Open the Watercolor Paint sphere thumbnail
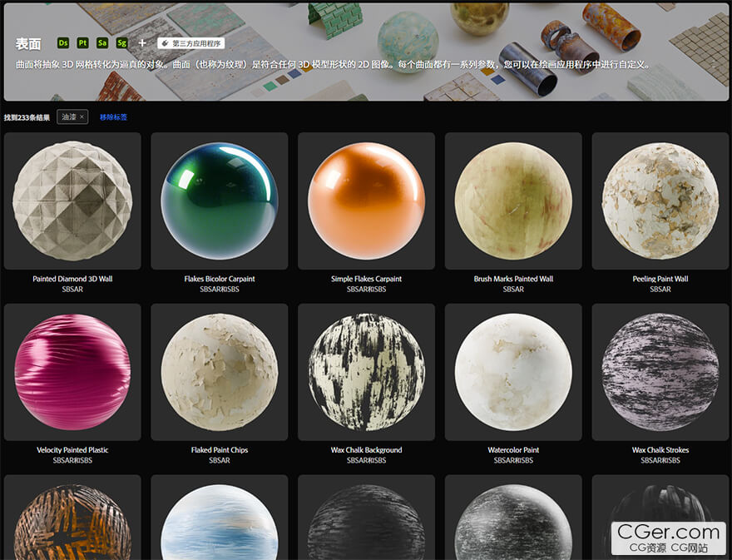Image resolution: width=732 pixels, height=560 pixels. [513, 372]
